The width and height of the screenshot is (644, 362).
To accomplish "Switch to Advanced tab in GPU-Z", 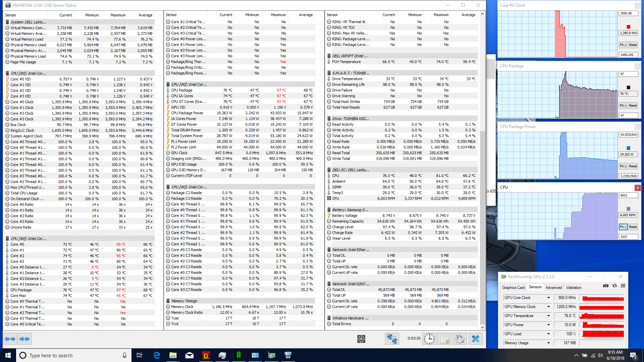I will (553, 287).
